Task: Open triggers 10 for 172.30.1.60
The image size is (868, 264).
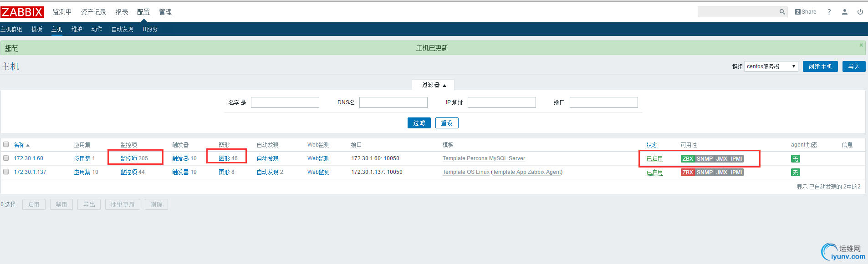Action: 180,158
